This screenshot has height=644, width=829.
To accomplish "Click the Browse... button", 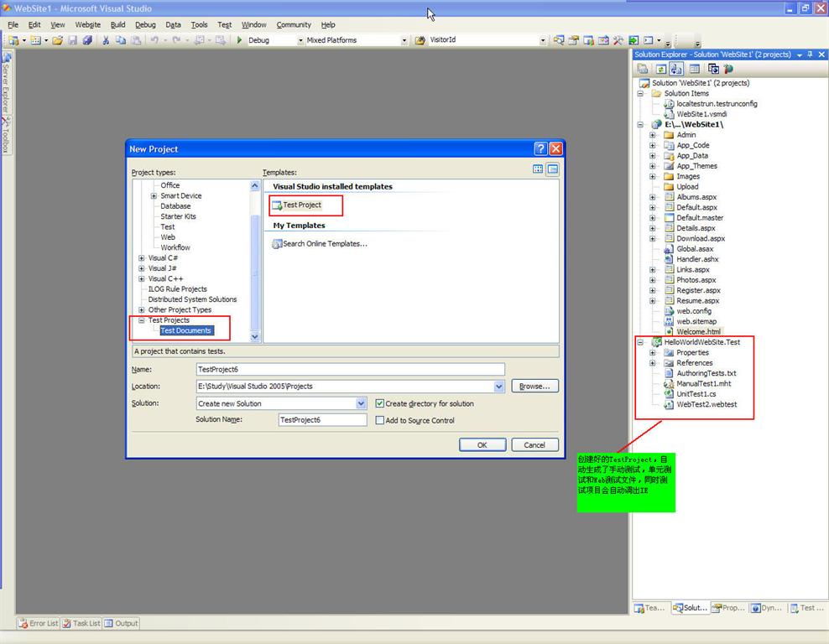I will pos(534,387).
